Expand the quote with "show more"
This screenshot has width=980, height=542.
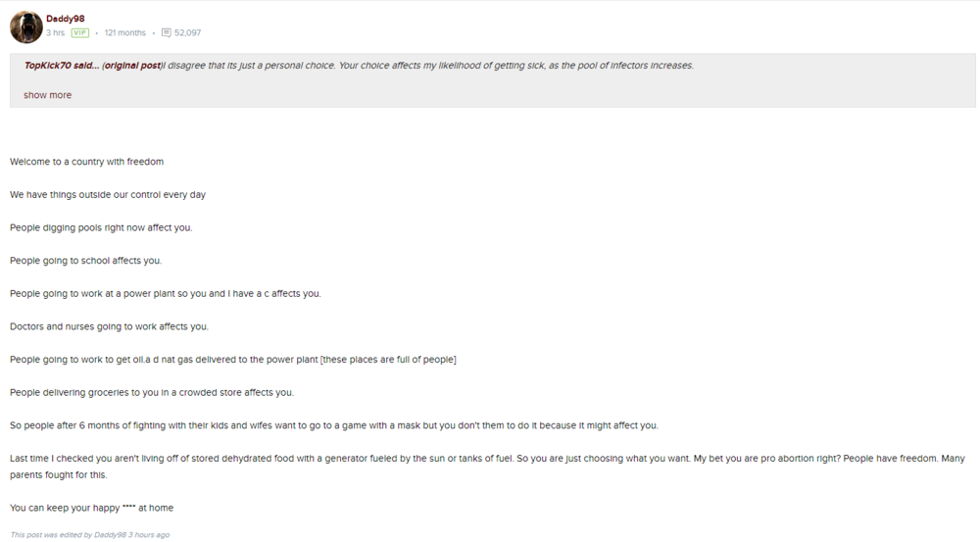pyautogui.click(x=47, y=95)
